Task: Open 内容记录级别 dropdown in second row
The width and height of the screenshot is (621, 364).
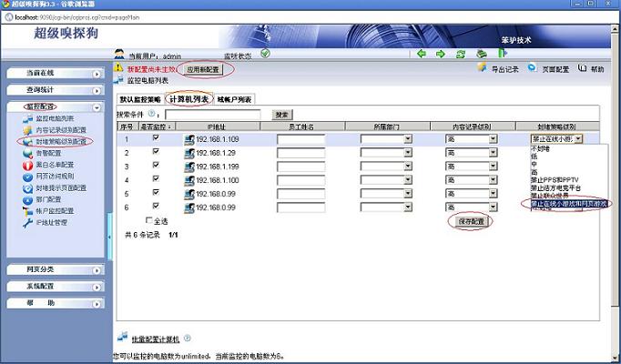Action: click(493, 153)
